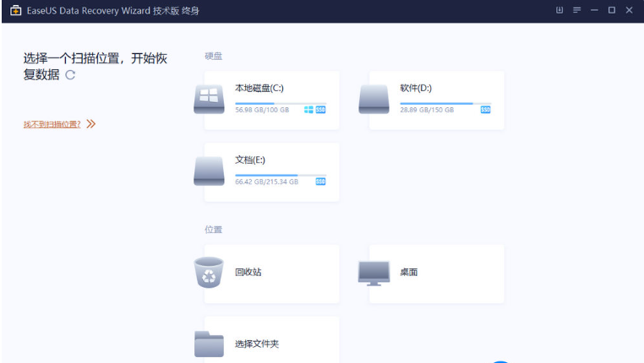Click the recycle bin icon
The image size is (644, 363).
pyautogui.click(x=209, y=273)
